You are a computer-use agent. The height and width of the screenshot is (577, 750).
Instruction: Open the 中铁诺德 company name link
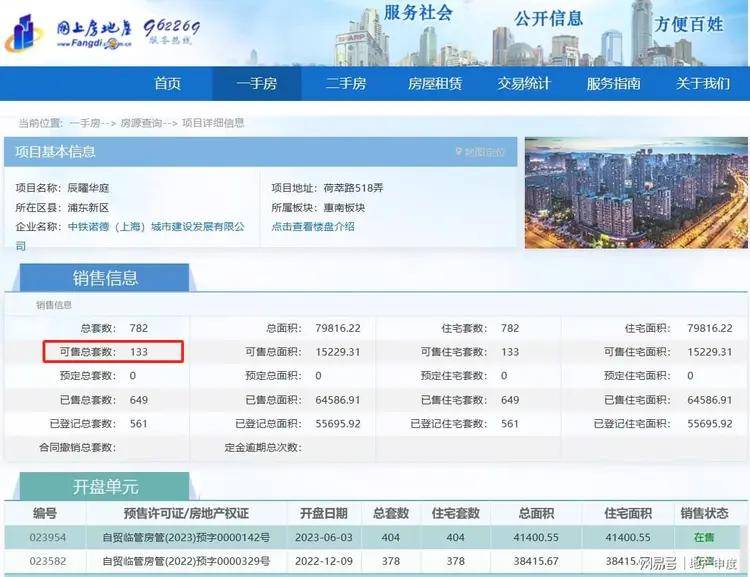(155, 227)
